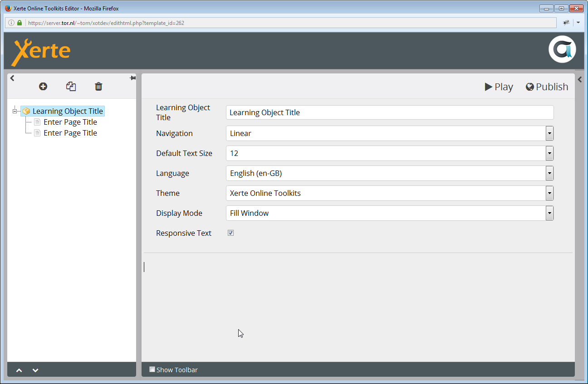Screen dimensions: 588x384
Task: Click the delete trash icon
Action: (x=98, y=86)
